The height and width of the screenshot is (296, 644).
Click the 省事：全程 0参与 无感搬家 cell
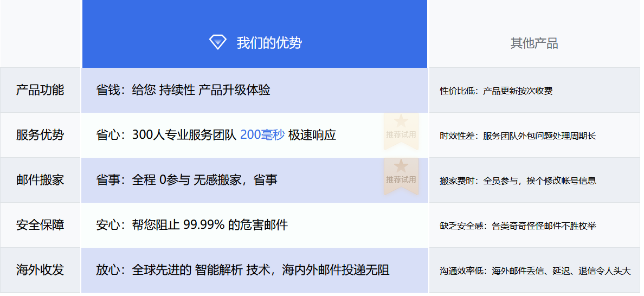click(255, 180)
